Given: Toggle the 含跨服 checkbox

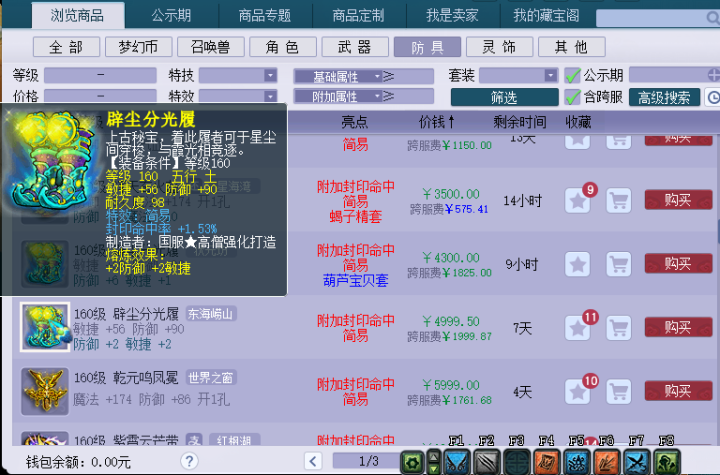Looking at the screenshot, I should point(572,97).
